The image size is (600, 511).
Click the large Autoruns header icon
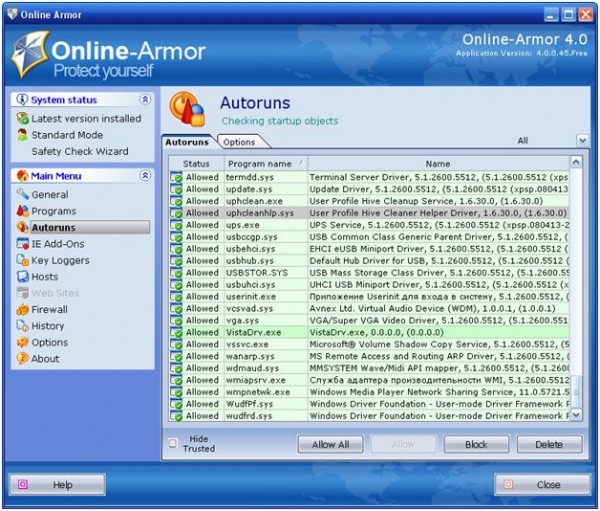click(x=188, y=109)
